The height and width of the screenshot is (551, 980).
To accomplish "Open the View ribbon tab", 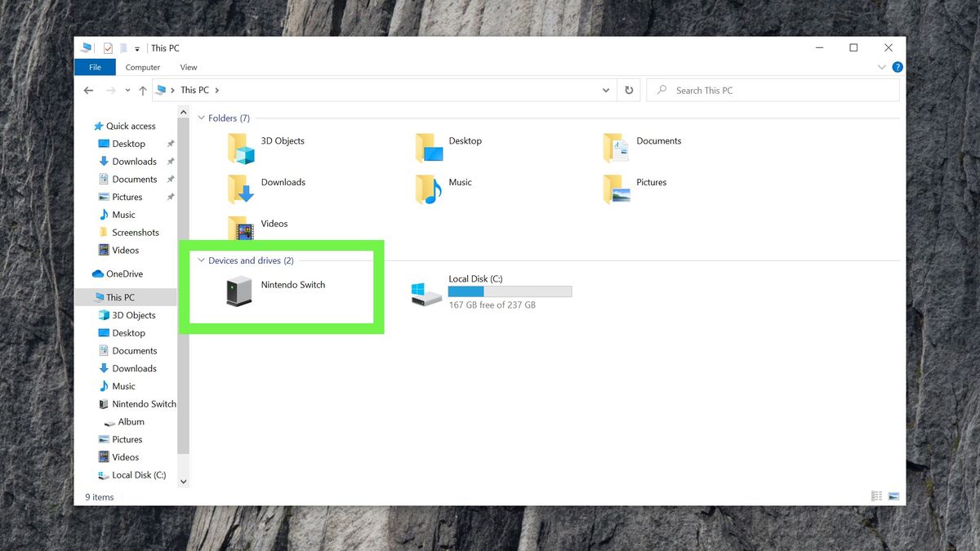I will pyautogui.click(x=189, y=67).
